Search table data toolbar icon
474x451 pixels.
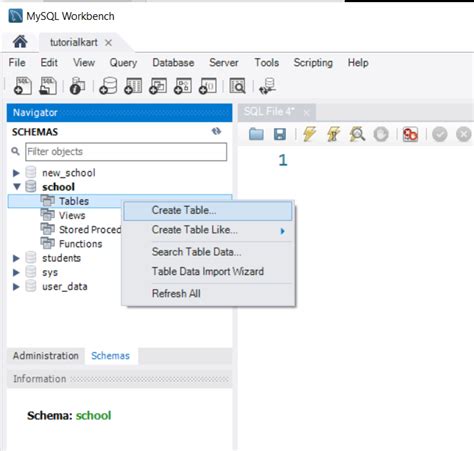pos(238,86)
